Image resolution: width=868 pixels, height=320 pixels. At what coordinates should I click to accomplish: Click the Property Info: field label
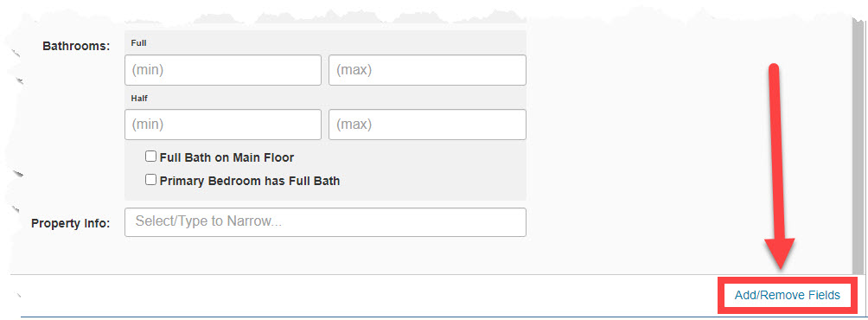pos(71,224)
